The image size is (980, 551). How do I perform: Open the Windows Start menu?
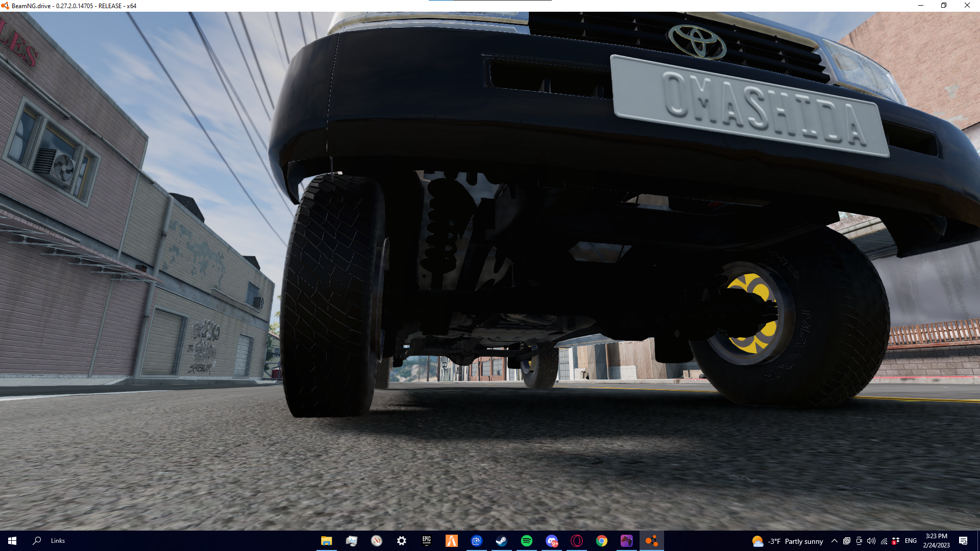(x=12, y=541)
